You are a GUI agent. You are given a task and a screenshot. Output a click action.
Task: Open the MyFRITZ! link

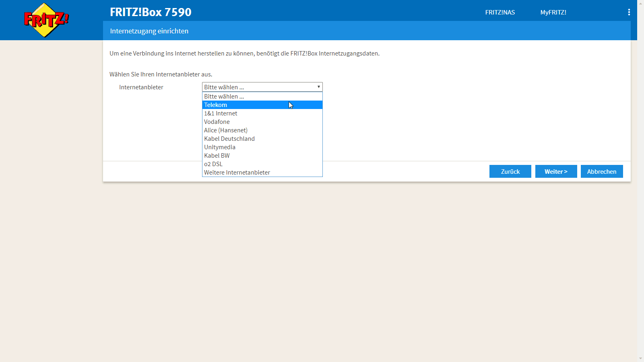tap(553, 12)
